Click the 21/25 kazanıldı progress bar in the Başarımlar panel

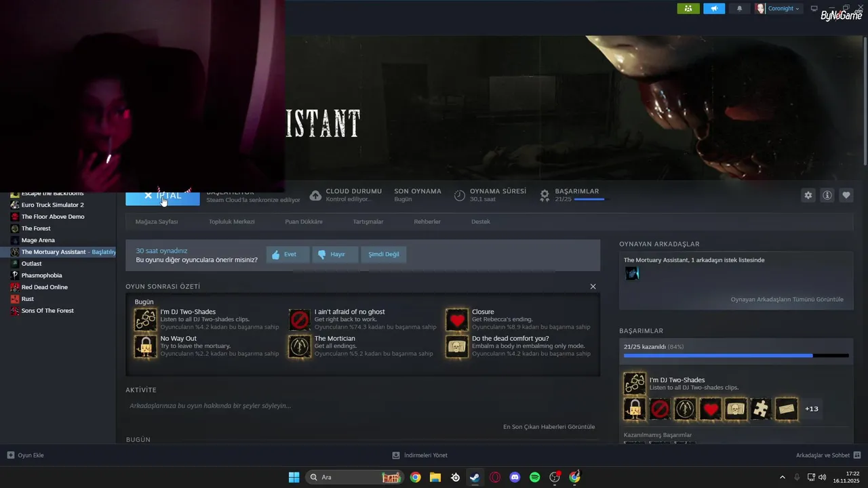(x=736, y=355)
